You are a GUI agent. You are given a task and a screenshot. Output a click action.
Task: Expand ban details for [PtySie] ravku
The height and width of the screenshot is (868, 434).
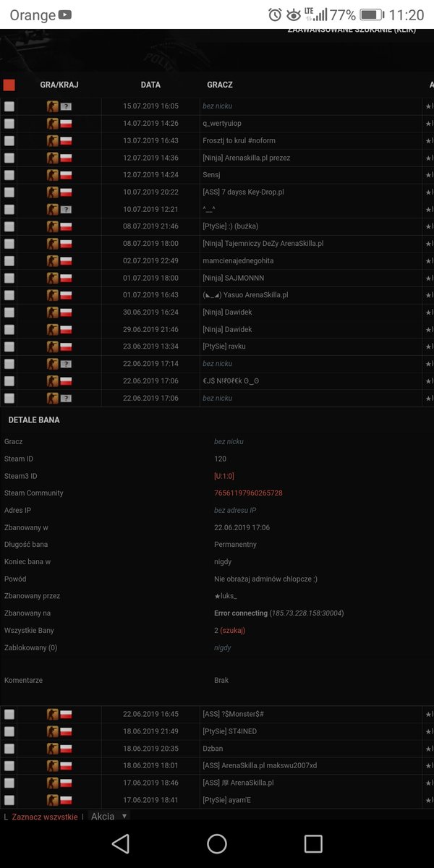[x=217, y=347]
